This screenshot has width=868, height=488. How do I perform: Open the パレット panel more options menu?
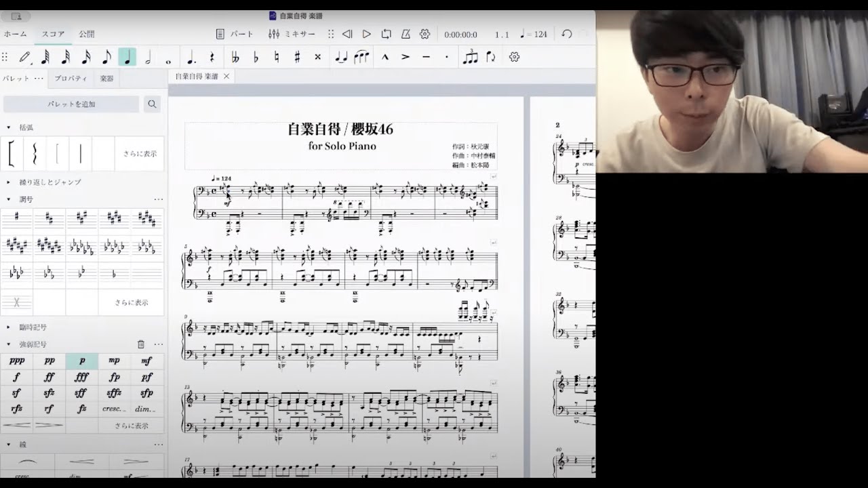(x=39, y=79)
